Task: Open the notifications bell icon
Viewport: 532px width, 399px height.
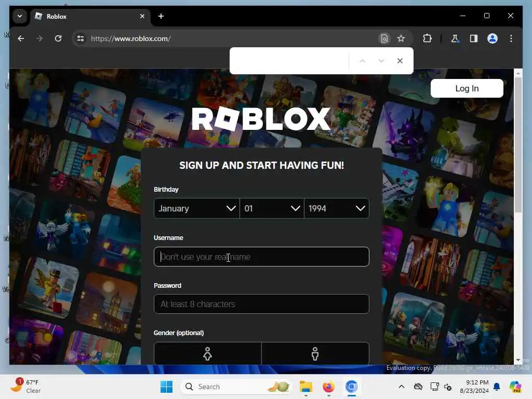Action: (497, 387)
